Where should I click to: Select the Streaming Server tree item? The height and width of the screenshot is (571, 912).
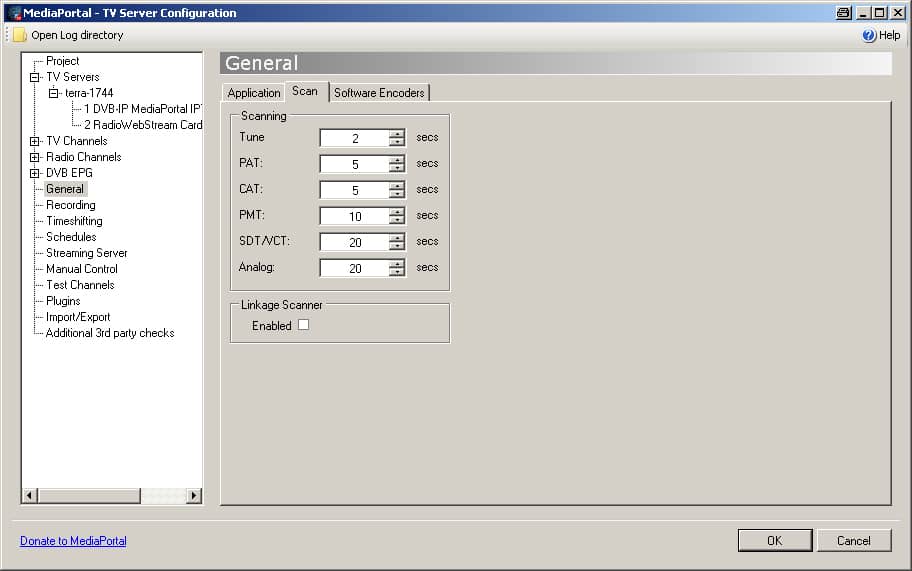(x=86, y=253)
